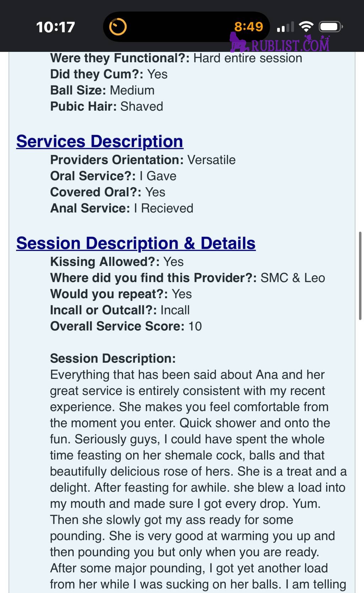
Task: Click the vertical scrollbar on the right
Action: point(360,276)
